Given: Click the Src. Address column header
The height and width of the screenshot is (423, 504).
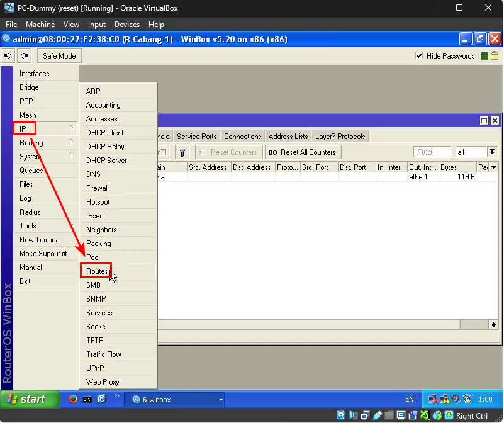Looking at the screenshot, I should pos(209,167).
